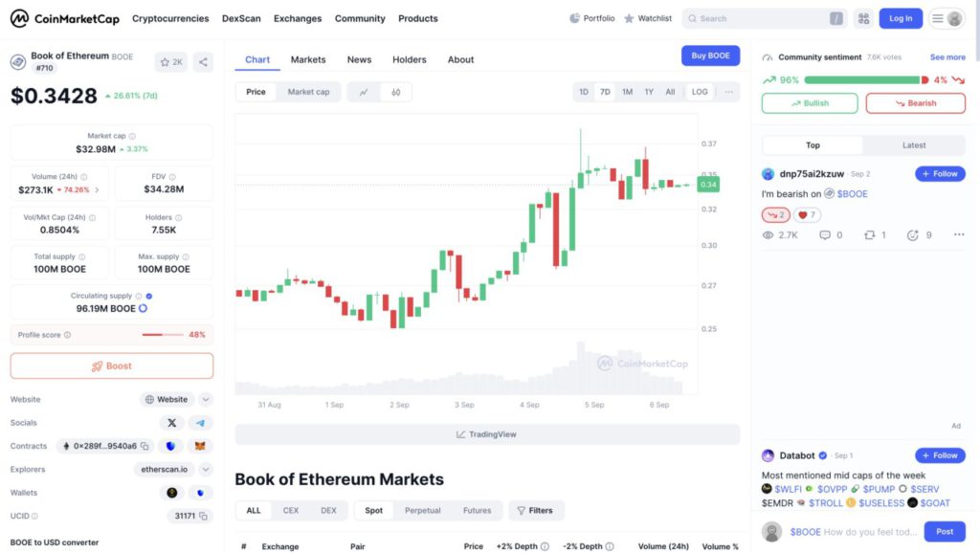Viewport: 980px width, 553px height.
Task: Open the Telegram social link
Action: 200,423
